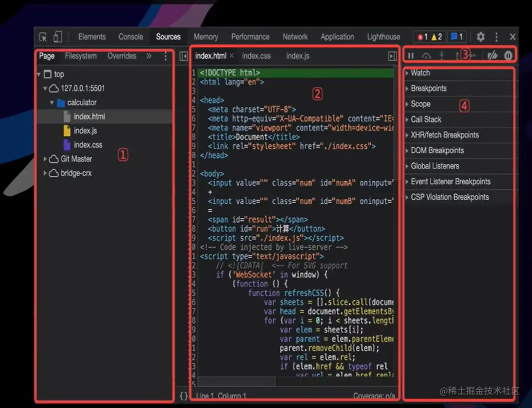Open index.js in the file tree
The height and width of the screenshot is (408, 532).
pos(85,131)
